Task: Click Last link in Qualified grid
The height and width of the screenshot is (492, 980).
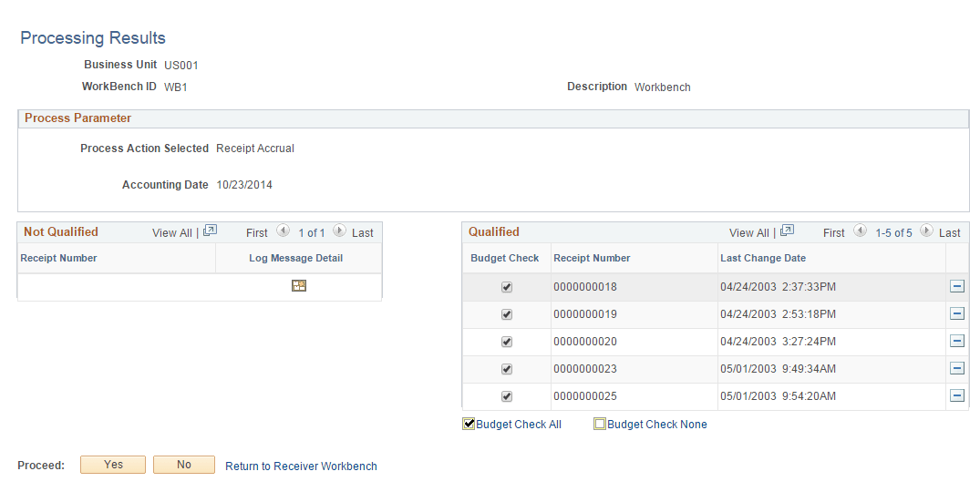Action: click(949, 233)
